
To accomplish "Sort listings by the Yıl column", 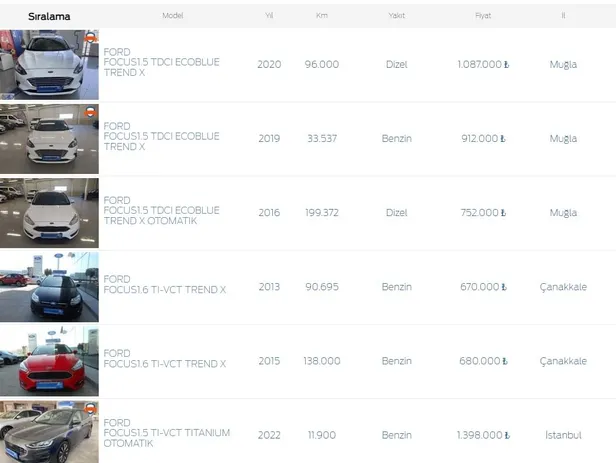I will 269,16.
